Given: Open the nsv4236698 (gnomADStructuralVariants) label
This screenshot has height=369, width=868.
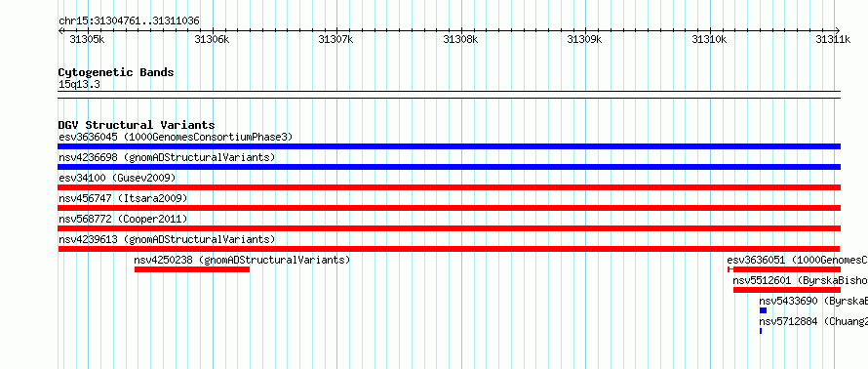Looking at the screenshot, I should [167, 157].
